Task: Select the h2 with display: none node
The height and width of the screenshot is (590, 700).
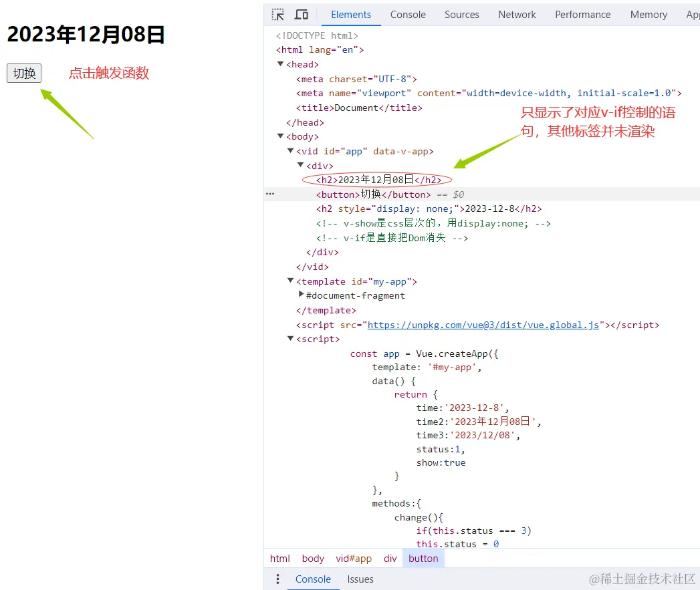Action: (429, 208)
